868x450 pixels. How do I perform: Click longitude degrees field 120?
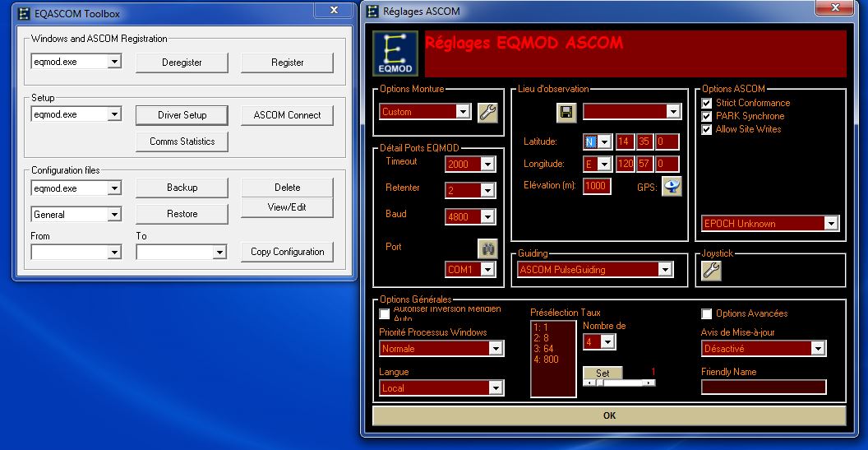pos(625,164)
